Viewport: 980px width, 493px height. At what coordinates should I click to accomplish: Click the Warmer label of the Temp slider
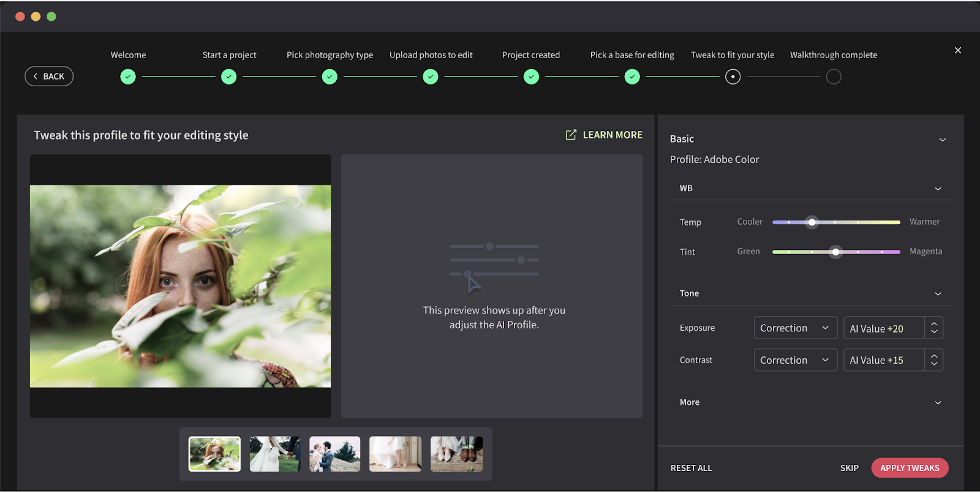pos(924,222)
